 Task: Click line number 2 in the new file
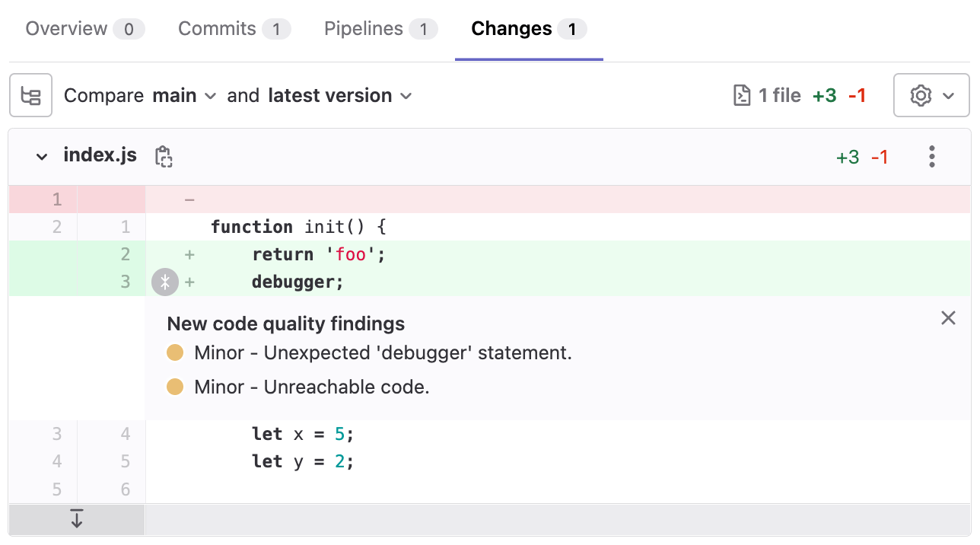tap(125, 253)
